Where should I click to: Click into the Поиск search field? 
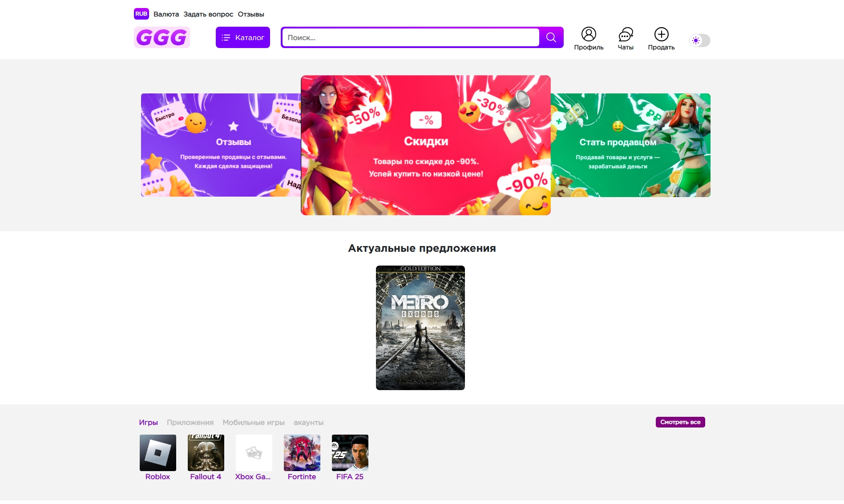click(410, 37)
